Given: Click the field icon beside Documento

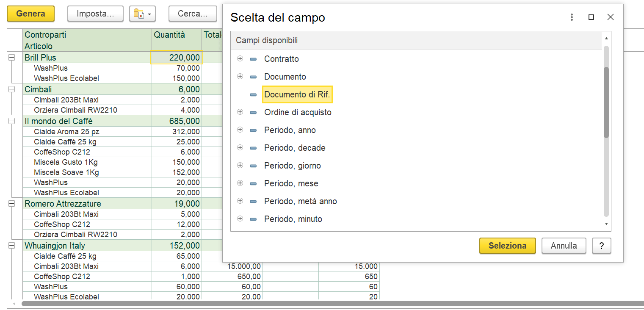Looking at the screenshot, I should [253, 77].
